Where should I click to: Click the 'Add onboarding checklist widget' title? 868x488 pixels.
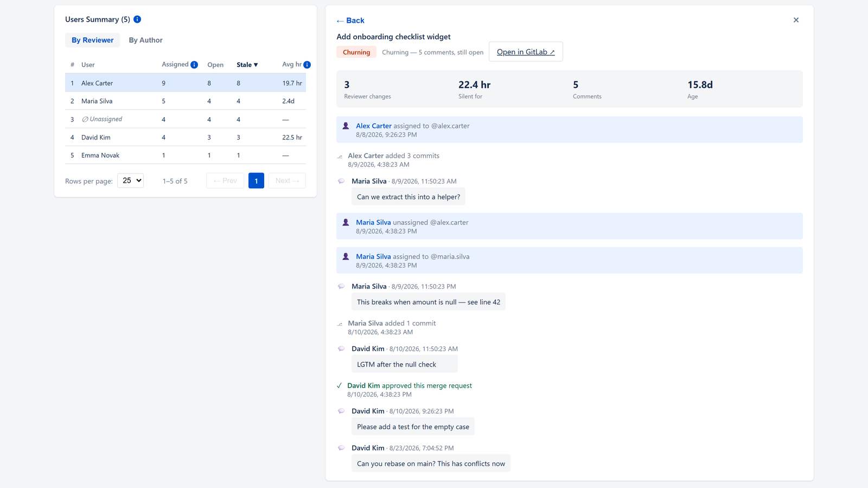393,37
